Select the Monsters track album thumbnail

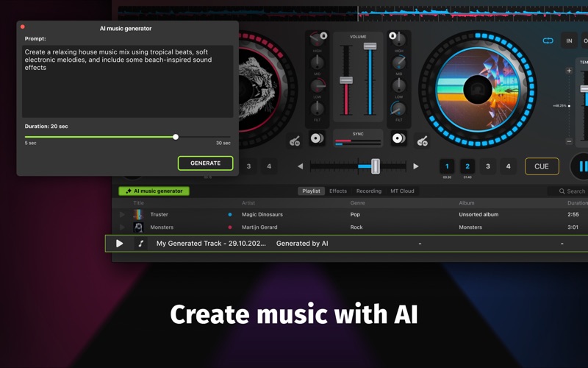click(138, 227)
